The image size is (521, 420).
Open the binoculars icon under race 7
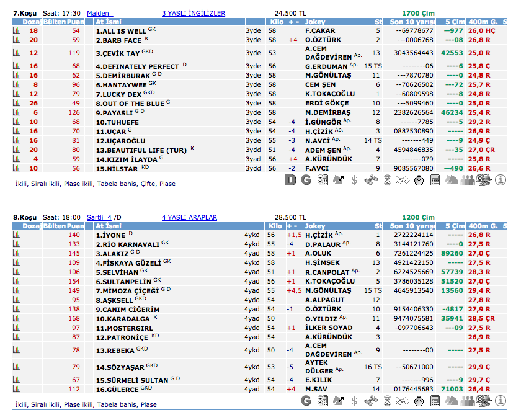point(370,180)
